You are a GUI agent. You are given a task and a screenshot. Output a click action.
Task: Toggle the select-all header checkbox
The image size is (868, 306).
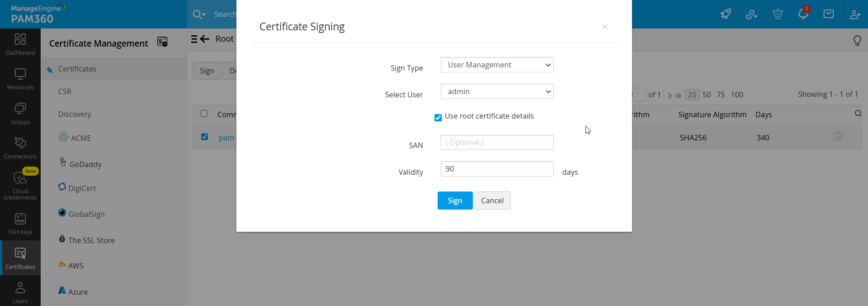coord(204,114)
